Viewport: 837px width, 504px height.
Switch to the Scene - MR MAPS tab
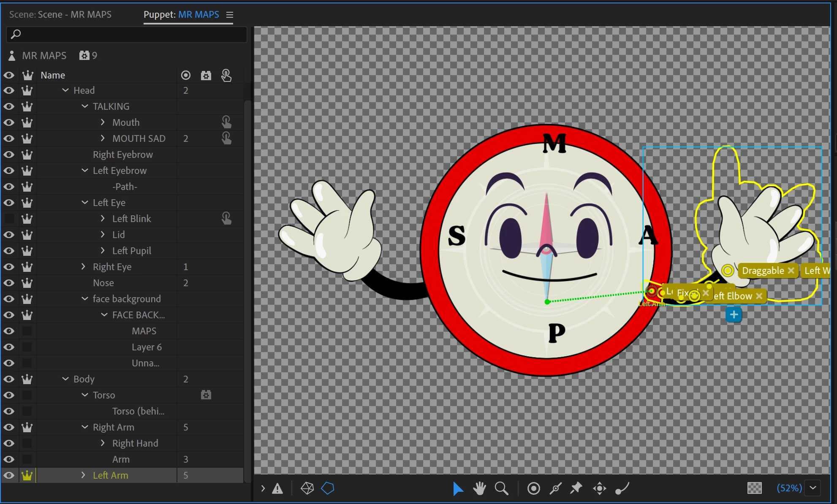coord(60,14)
